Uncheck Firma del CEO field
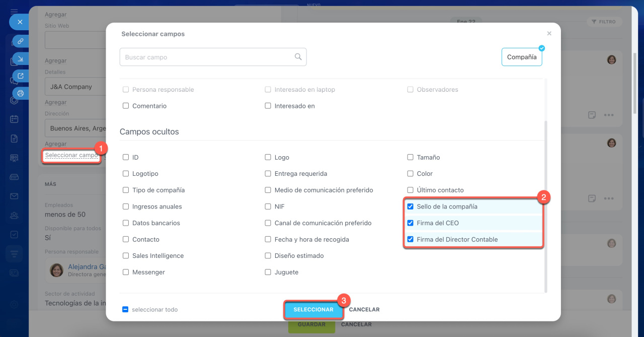This screenshot has width=644, height=337. click(x=410, y=223)
